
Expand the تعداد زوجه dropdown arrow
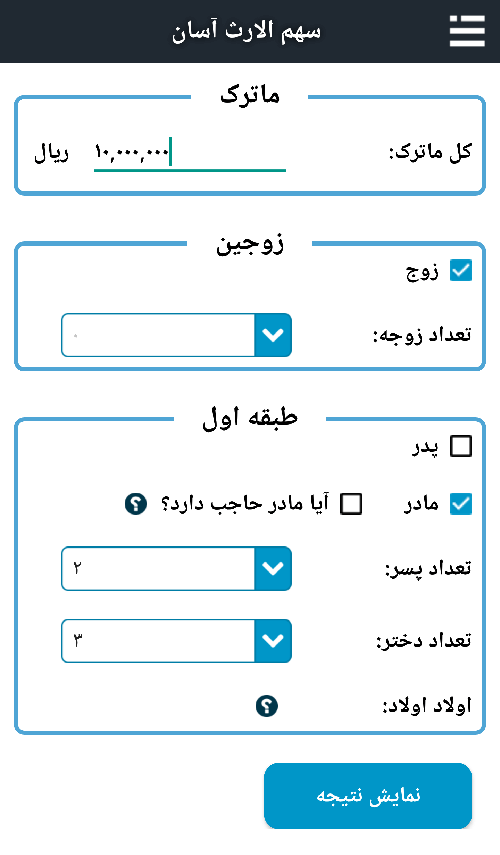[273, 335]
